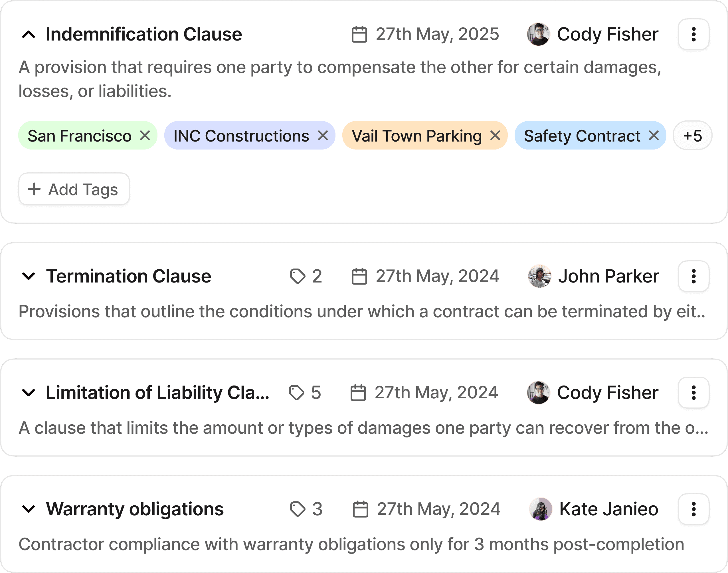The height and width of the screenshot is (573, 728).
Task: Remove the Vail Town Parking tag
Action: [x=495, y=136]
